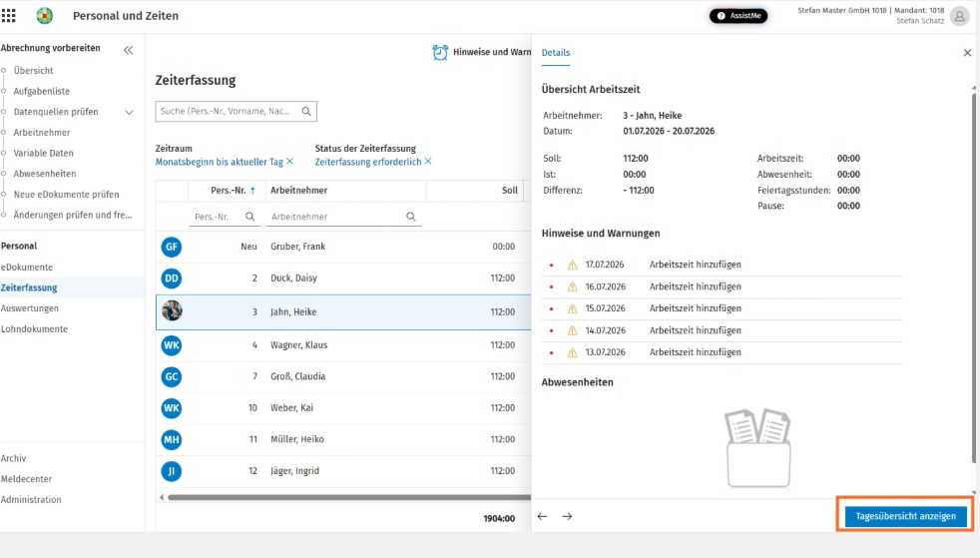Click the DD avatar of Duck, Daisy
Image resolution: width=980 pixels, height=558 pixels.
pos(172,279)
